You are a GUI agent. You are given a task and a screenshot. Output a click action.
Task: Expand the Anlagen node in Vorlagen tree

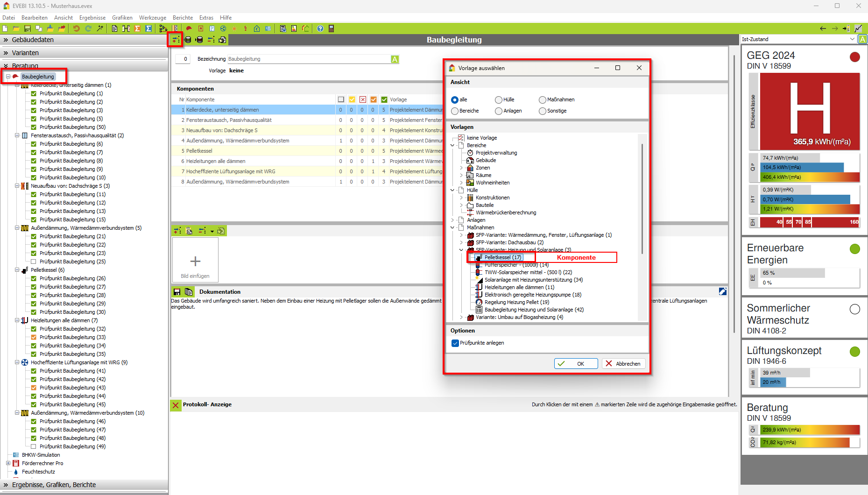452,220
